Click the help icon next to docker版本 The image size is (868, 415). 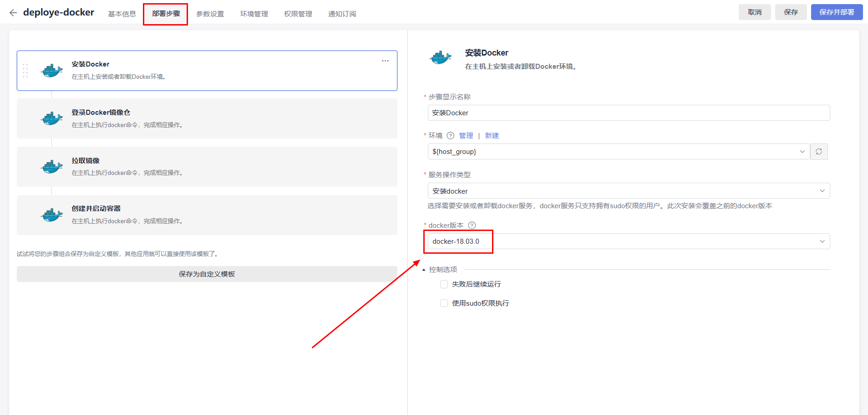click(x=472, y=225)
